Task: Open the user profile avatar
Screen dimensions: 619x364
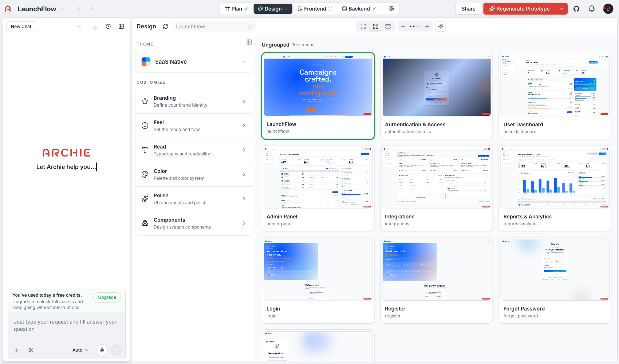Action: (608, 9)
